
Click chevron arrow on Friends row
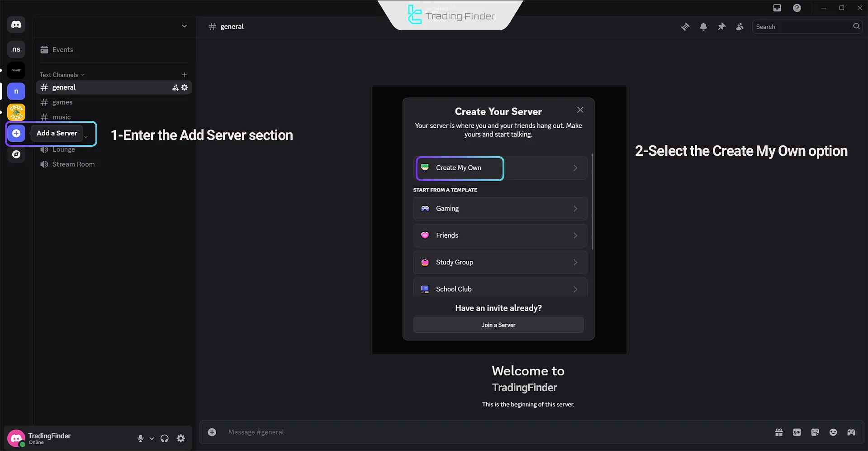pyautogui.click(x=575, y=235)
